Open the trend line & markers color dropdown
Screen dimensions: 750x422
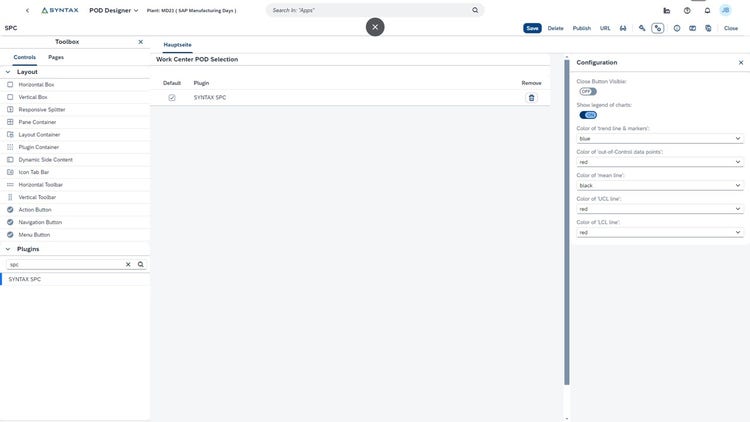click(x=660, y=138)
